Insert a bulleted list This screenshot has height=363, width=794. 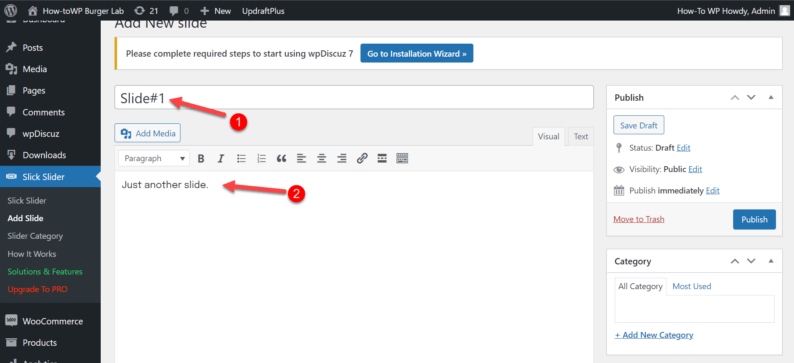[242, 158]
